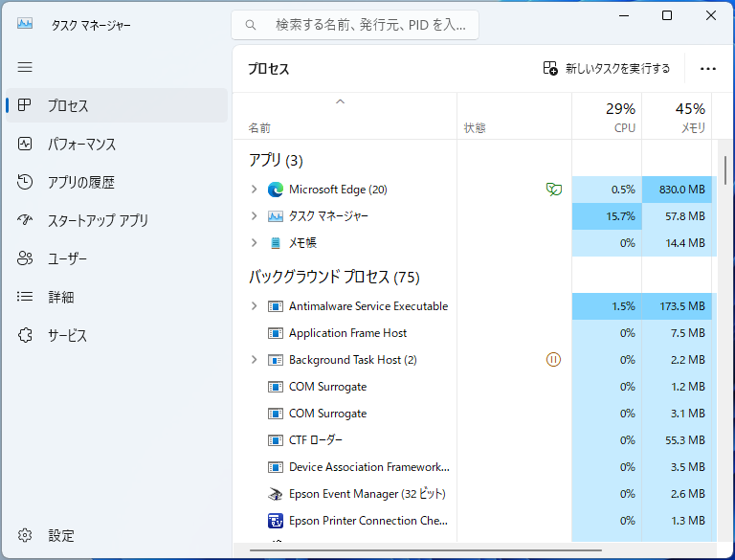Sort by the CPU 29% column header
The width and height of the screenshot is (735, 560).
tap(607, 116)
